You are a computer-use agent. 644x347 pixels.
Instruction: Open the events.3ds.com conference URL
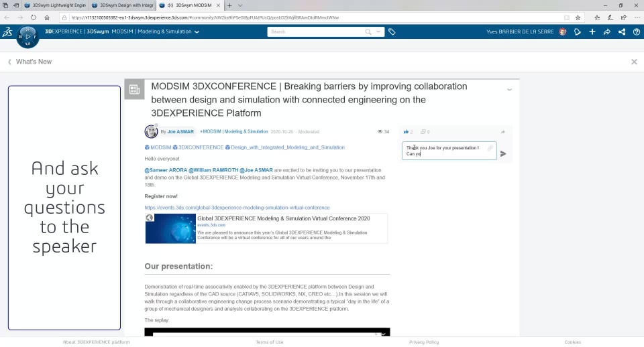click(x=237, y=208)
